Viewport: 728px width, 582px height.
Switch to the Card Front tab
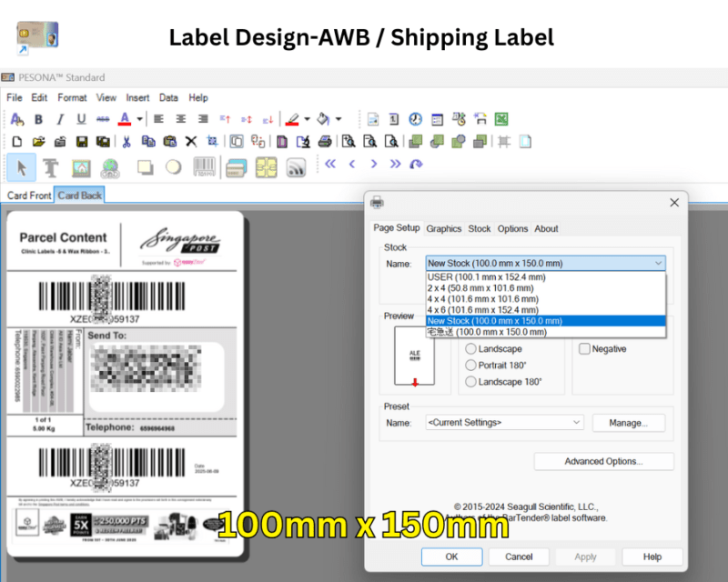(28, 195)
